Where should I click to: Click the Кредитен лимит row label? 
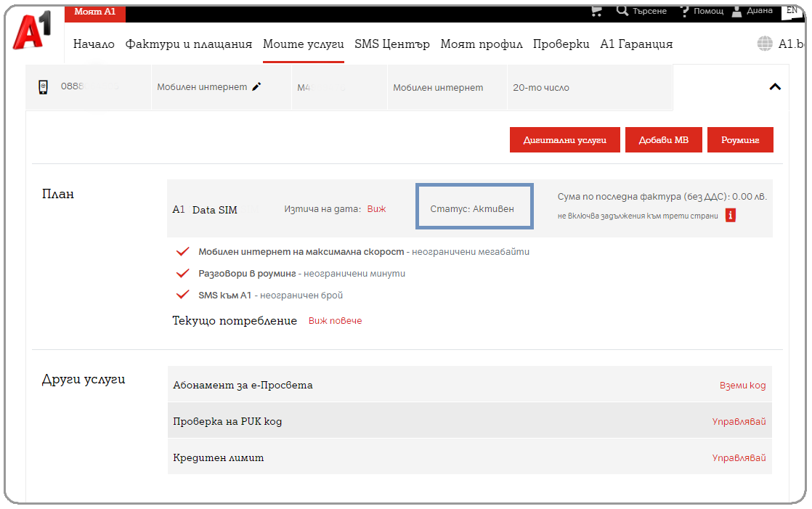click(218, 457)
